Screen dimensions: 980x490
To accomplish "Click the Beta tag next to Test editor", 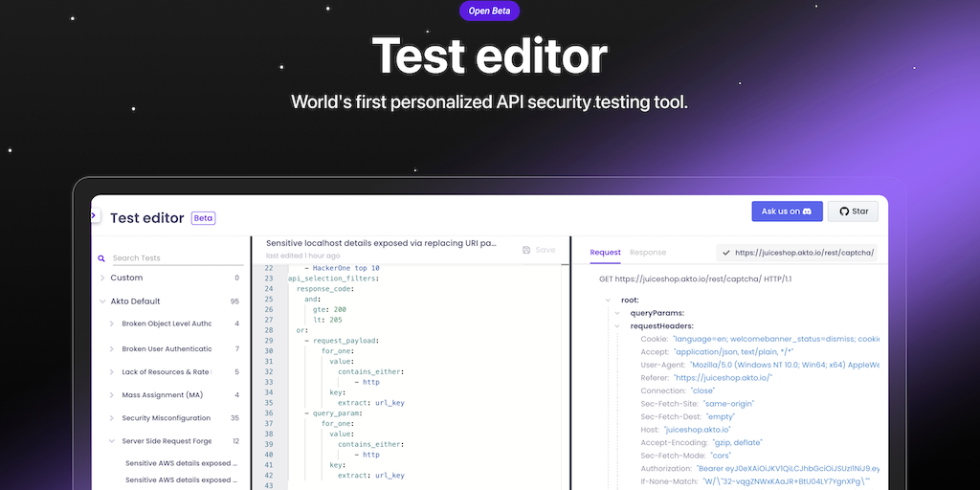I will 203,218.
